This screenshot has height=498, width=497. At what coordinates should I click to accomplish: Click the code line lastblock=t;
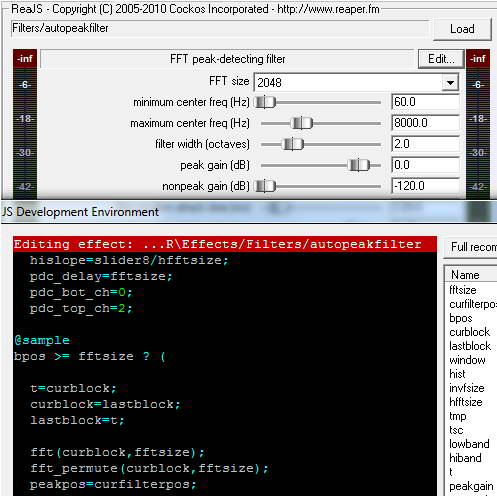(77, 420)
